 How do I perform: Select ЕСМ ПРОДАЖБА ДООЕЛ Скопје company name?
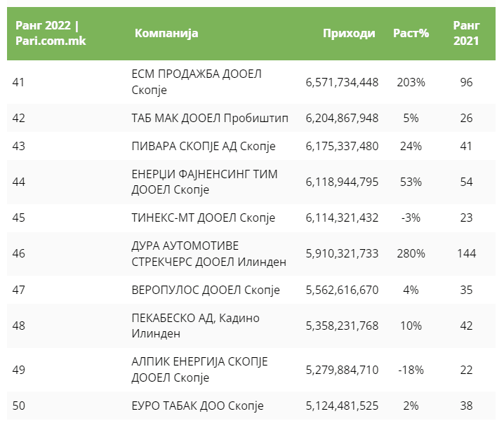pos(197,82)
